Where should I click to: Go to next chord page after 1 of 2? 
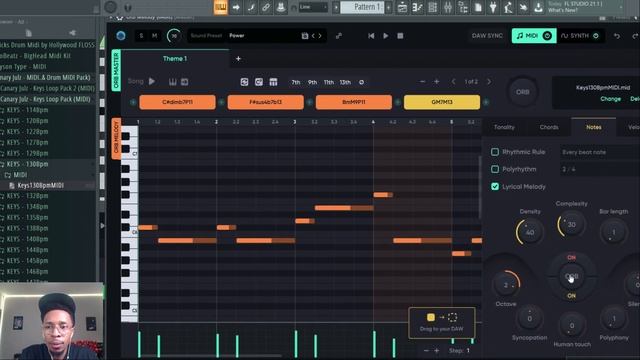[x=489, y=82]
